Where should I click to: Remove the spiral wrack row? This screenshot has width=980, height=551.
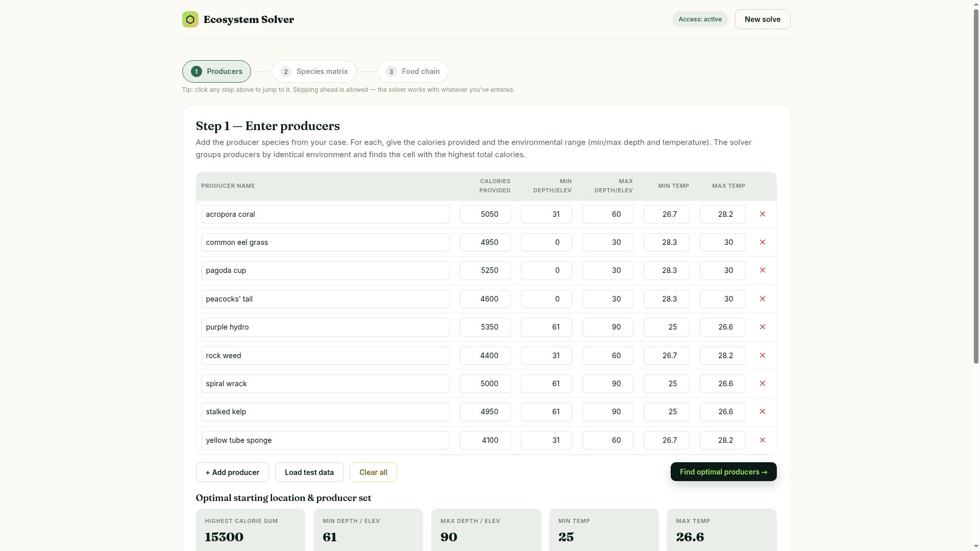762,384
